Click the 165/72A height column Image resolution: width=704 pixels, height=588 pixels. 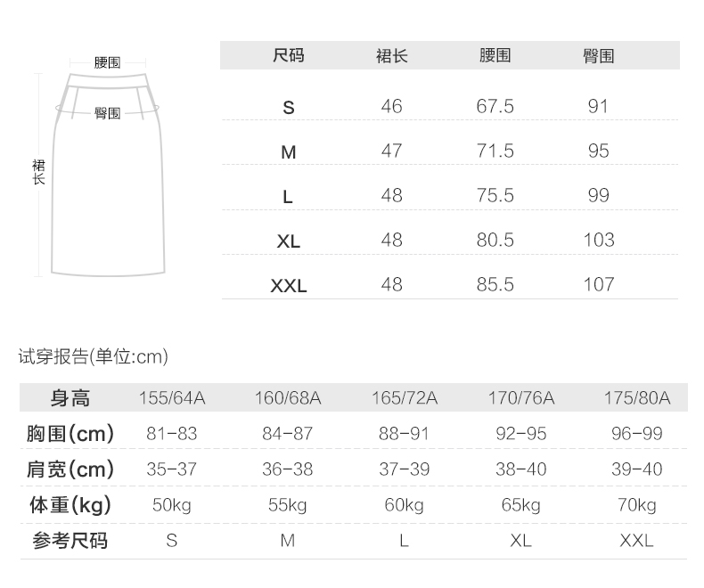pyautogui.click(x=405, y=398)
